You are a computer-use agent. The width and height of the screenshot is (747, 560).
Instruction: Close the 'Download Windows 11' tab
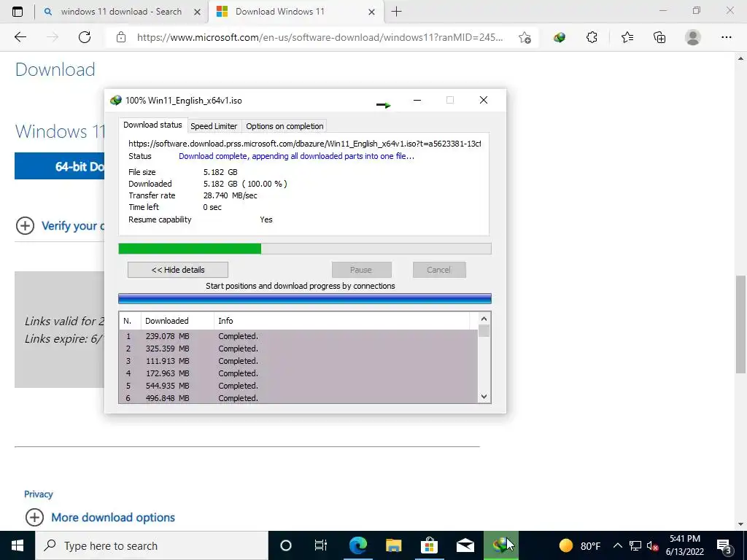pyautogui.click(x=371, y=12)
